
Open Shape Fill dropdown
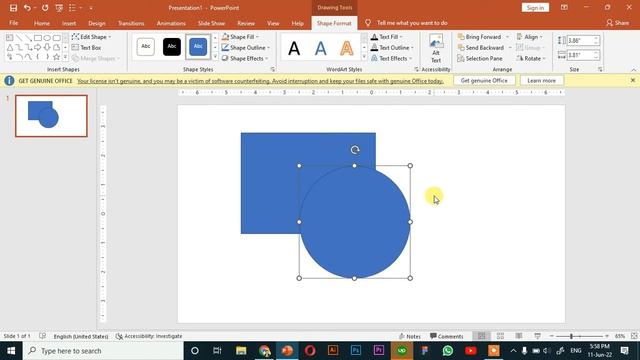(x=240, y=37)
